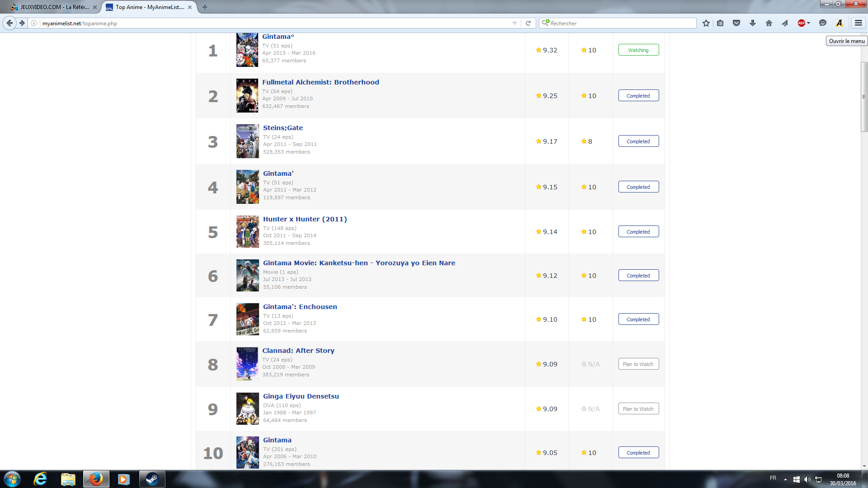This screenshot has width=868, height=488.
Task: Show hidden system tray icons
Action: 785,479
